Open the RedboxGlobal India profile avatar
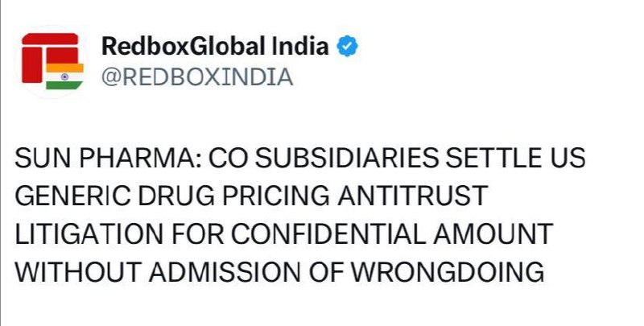Screen dimensions: 644x326 (52, 61)
